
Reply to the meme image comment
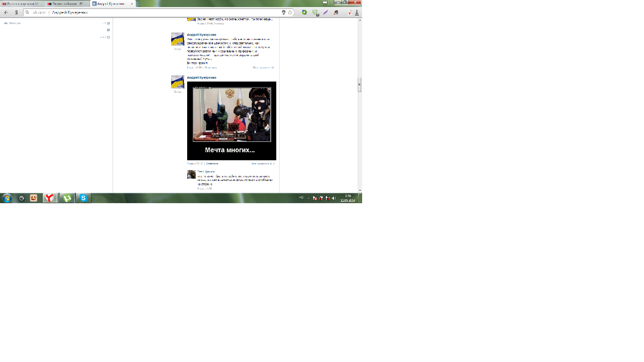point(212,164)
